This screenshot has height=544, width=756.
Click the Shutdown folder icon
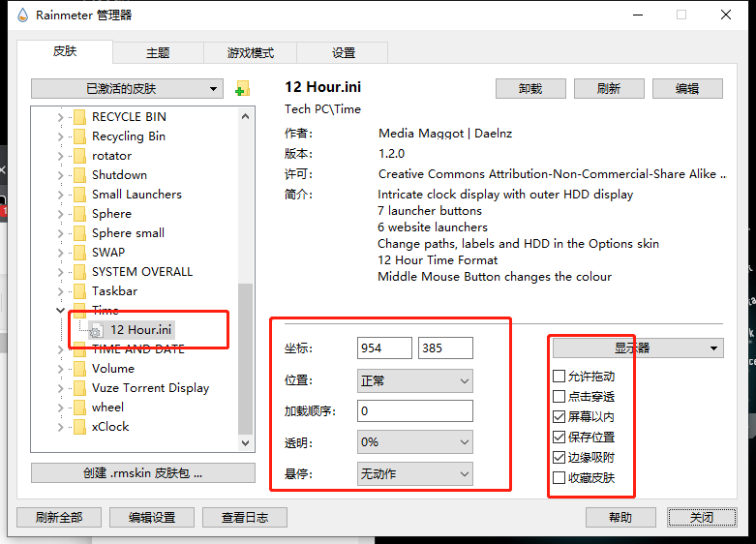click(x=79, y=175)
